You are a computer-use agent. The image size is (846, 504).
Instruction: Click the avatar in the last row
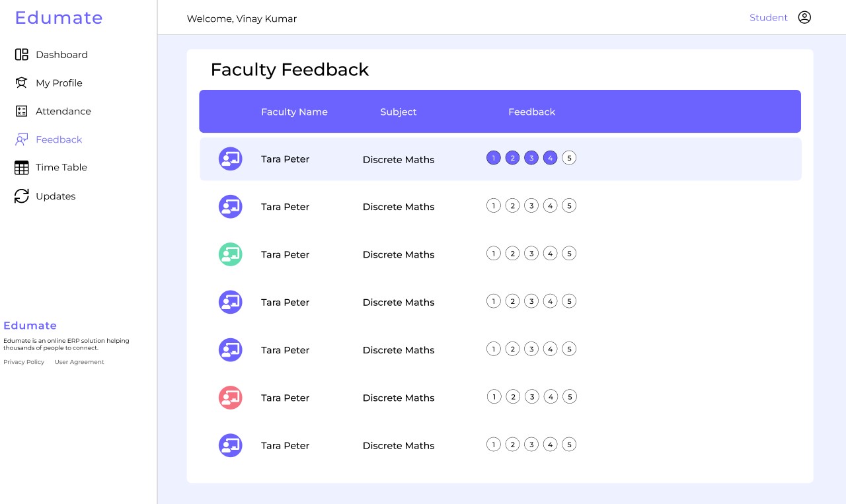(231, 445)
